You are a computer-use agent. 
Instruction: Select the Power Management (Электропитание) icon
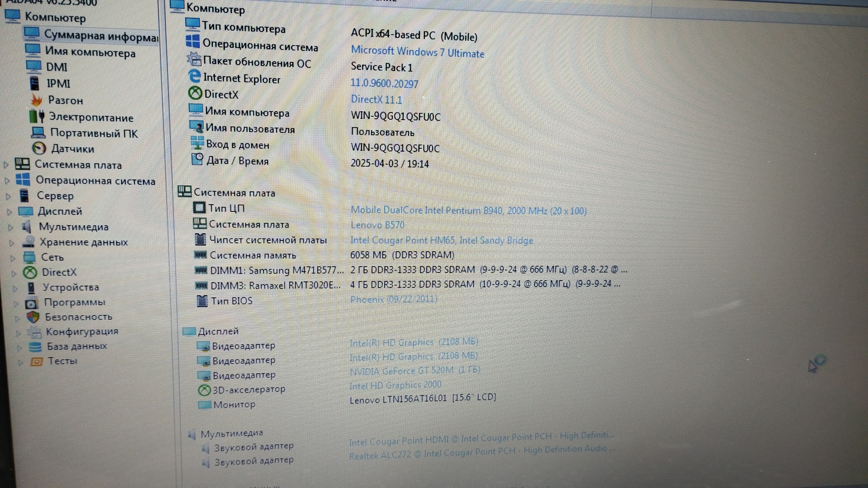click(37, 117)
